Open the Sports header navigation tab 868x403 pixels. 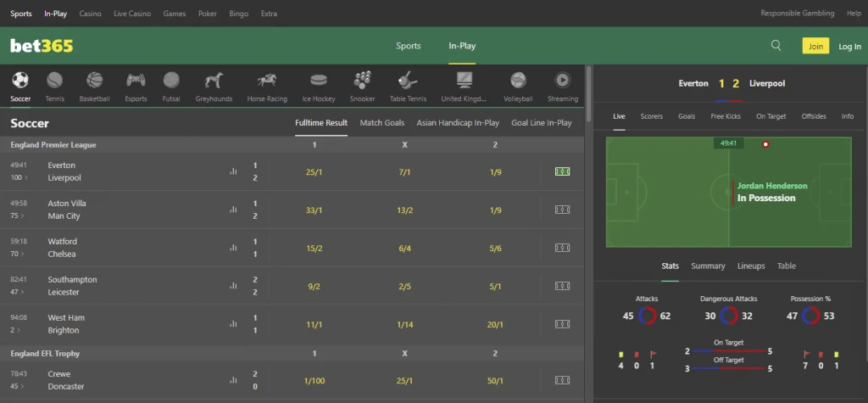pyautogui.click(x=409, y=46)
